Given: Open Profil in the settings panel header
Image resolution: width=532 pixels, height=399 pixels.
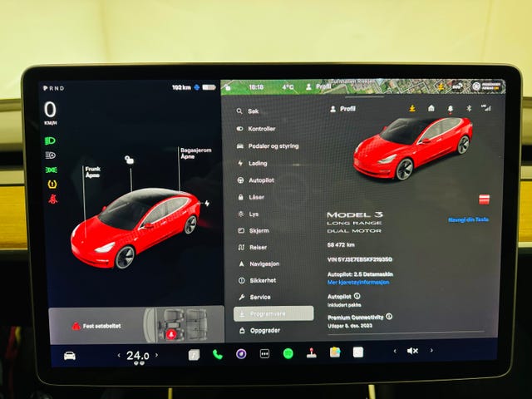Looking at the screenshot, I should coord(343,109).
